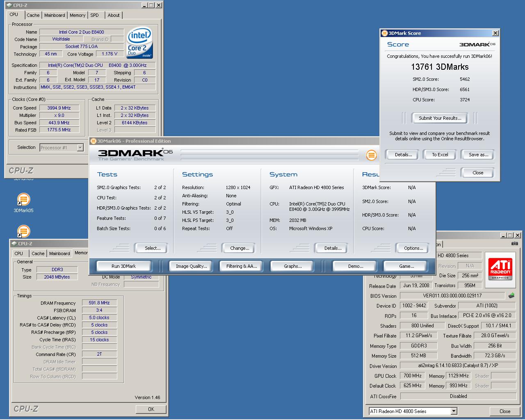Click the ATI CrossFire Disabled field

pos(458,396)
